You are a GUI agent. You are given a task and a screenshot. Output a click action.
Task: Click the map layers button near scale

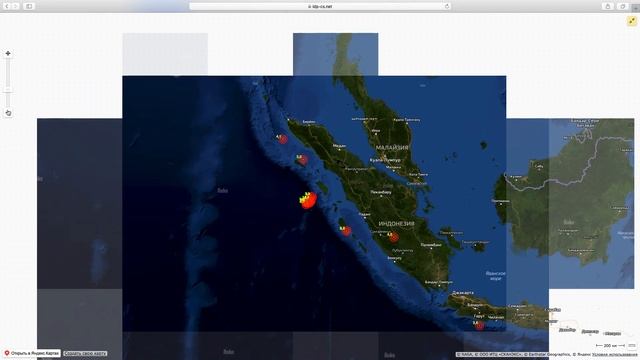[x=632, y=346]
